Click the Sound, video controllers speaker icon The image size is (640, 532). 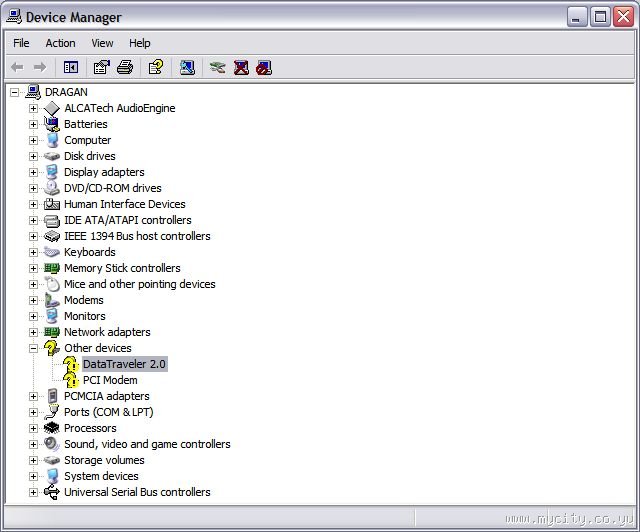[52, 444]
